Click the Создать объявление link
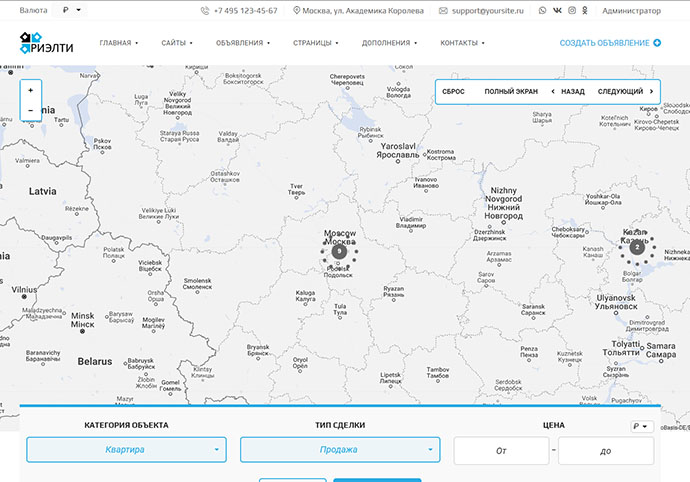Screen dimensions: 690x482 point(609,43)
